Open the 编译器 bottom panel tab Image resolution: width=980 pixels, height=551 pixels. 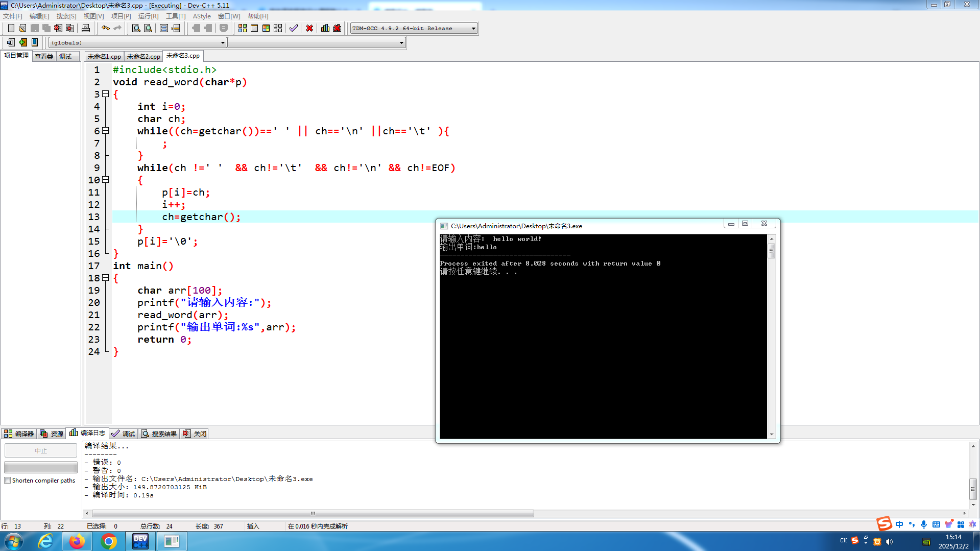pyautogui.click(x=19, y=434)
